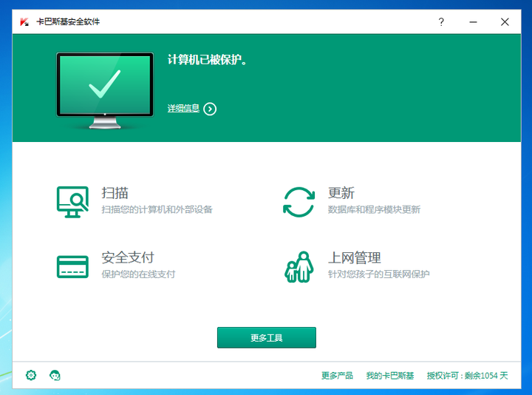The width and height of the screenshot is (532, 395).
Task: Click the 数据库和程序模块更新 description
Action: click(374, 209)
